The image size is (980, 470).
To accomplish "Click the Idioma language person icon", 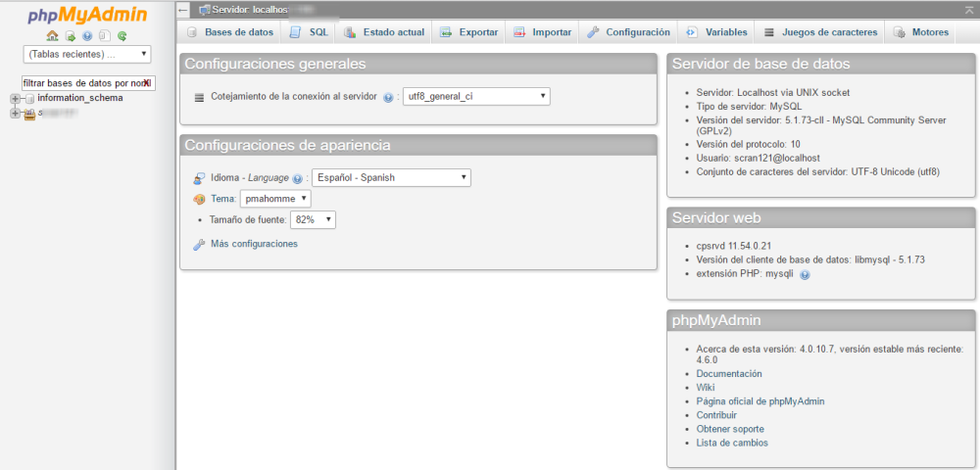I will 199,178.
